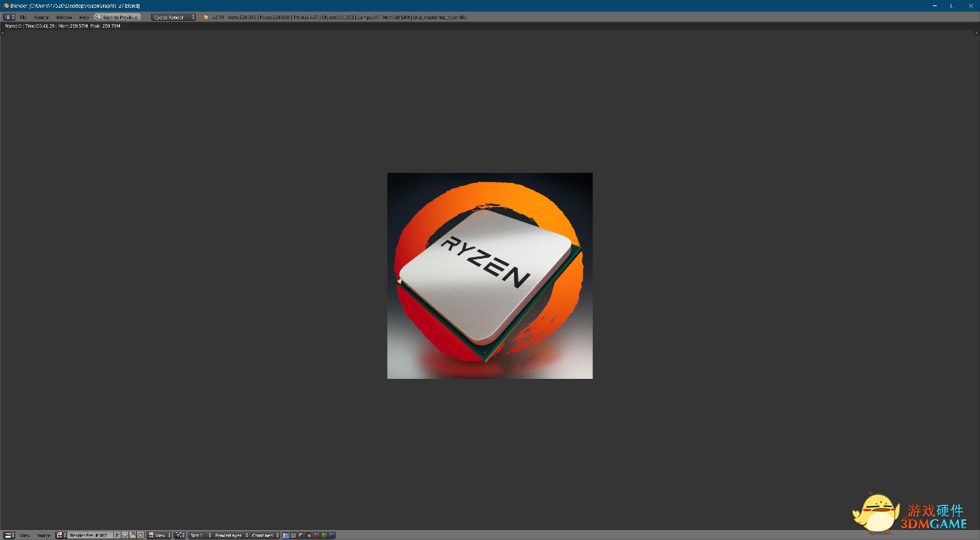The width and height of the screenshot is (980, 540).
Task: Browse images with the image datablock icon
Action: [61, 535]
